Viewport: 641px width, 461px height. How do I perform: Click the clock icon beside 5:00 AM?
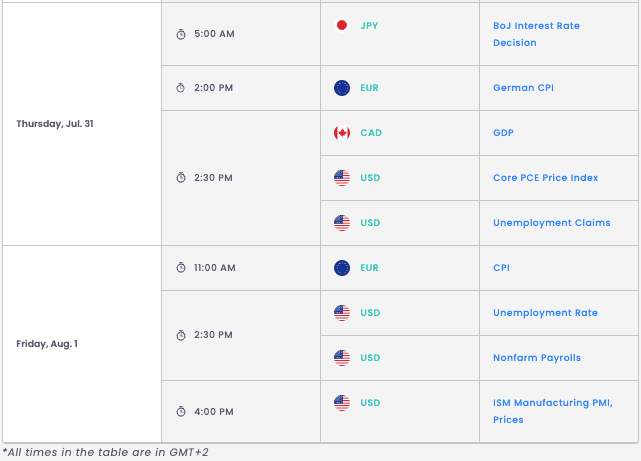(x=181, y=34)
